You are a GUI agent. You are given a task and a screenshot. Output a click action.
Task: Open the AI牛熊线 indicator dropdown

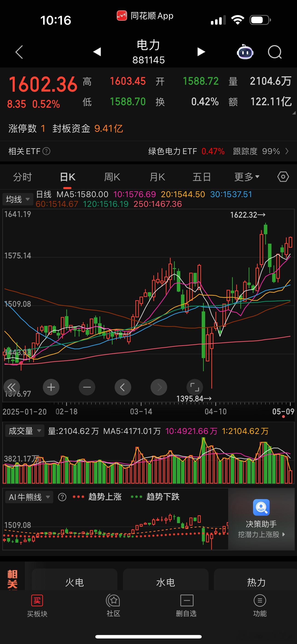pos(29,497)
